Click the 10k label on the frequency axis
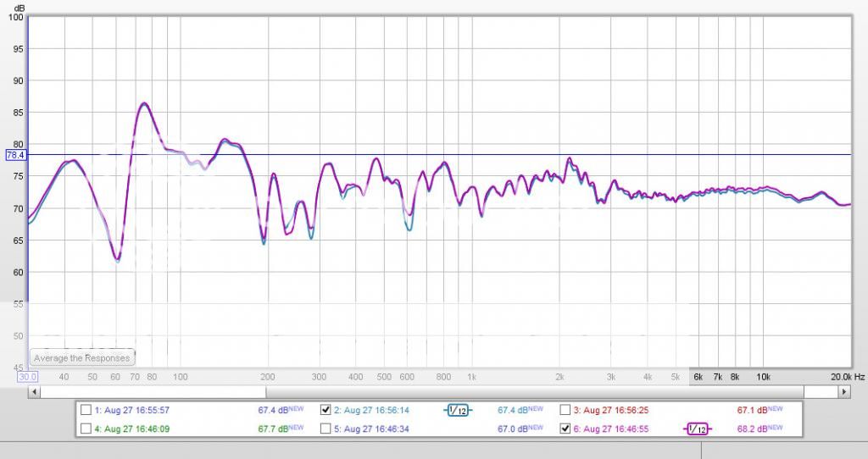The image size is (868, 459). point(764,377)
